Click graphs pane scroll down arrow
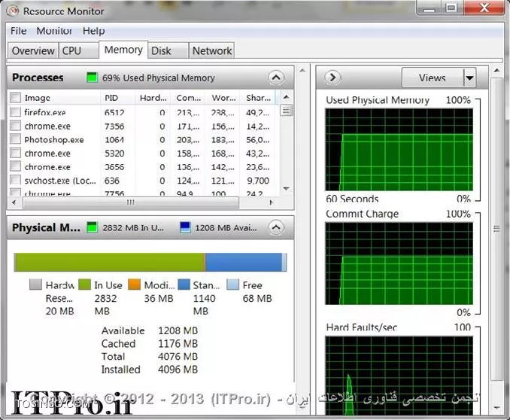Screen dimensions: 510x420 (x=496, y=407)
